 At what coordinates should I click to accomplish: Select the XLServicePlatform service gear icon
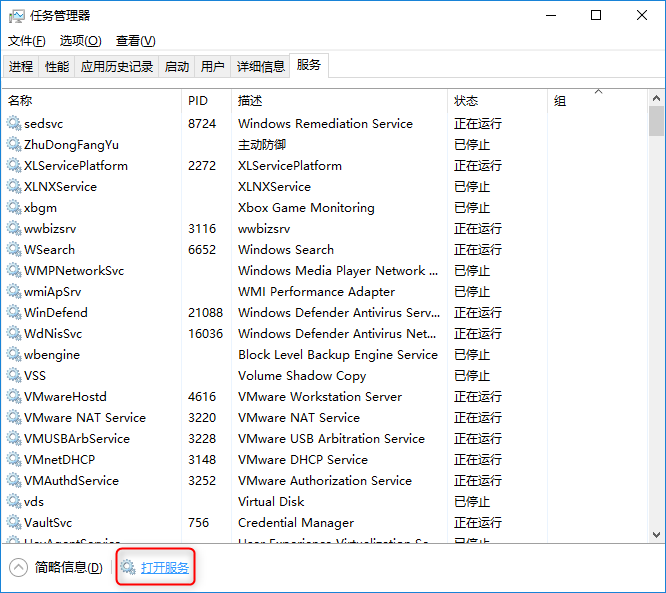14,166
